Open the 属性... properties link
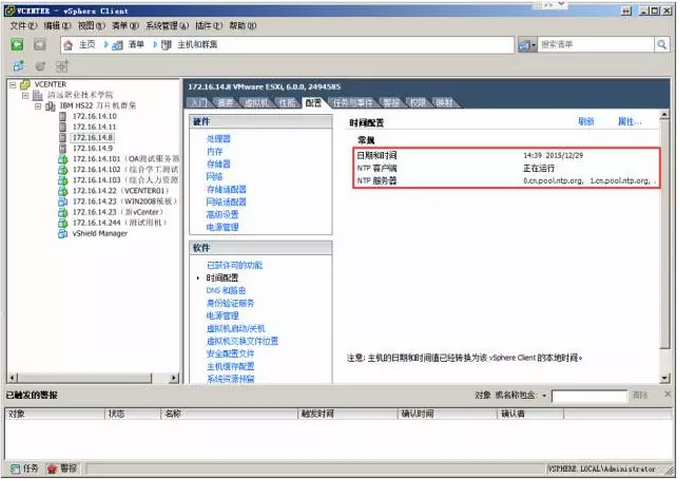The width and height of the screenshot is (680, 481). (x=629, y=122)
